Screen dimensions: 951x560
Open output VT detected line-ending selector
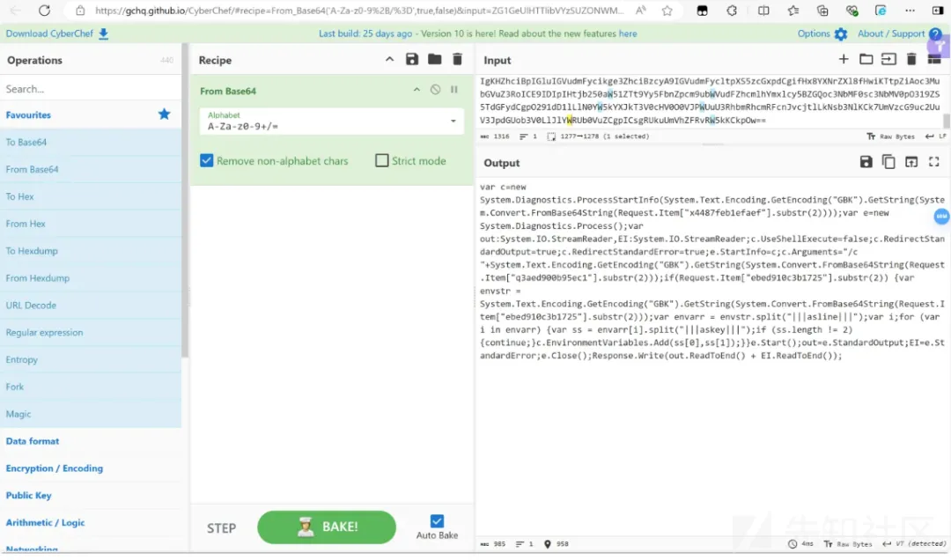pyautogui.click(x=914, y=543)
